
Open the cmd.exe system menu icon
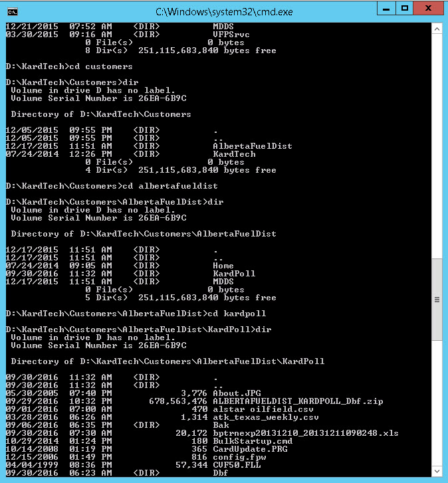[13, 12]
